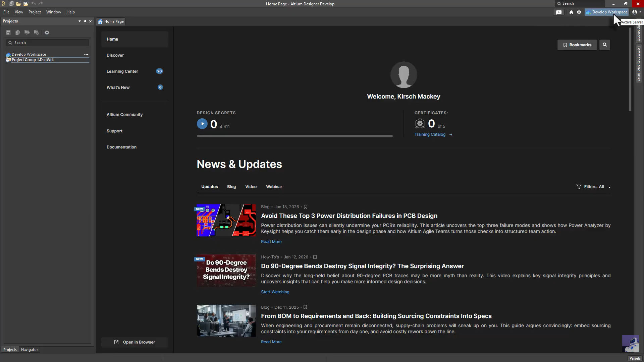Click the Save All icon in the title bar
The image size is (644, 362).
coord(11,4)
